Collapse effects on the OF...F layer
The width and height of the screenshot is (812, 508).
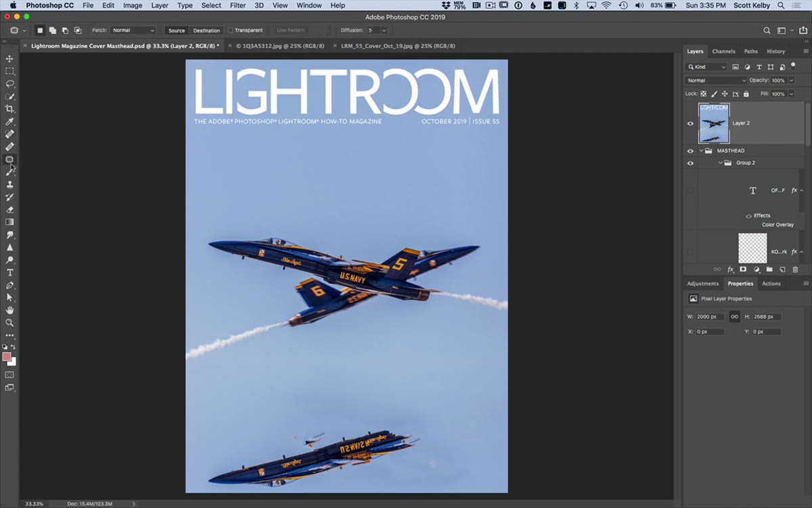801,191
